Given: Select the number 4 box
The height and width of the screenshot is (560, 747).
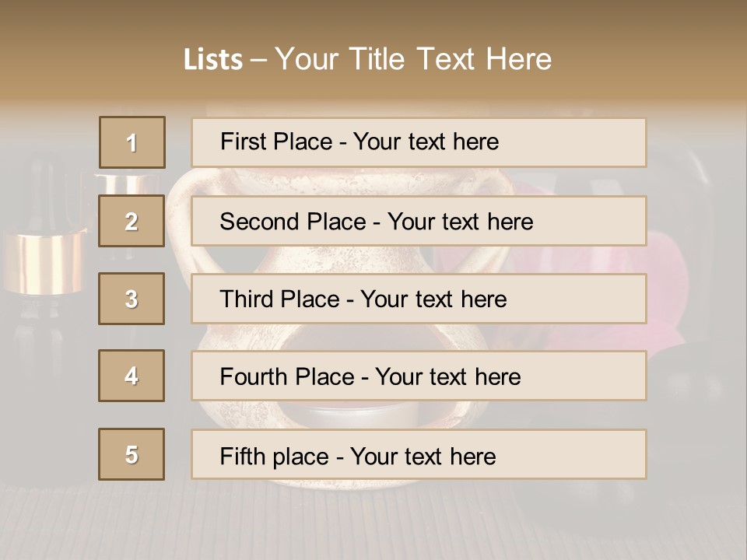Looking at the screenshot, I should point(132,376).
